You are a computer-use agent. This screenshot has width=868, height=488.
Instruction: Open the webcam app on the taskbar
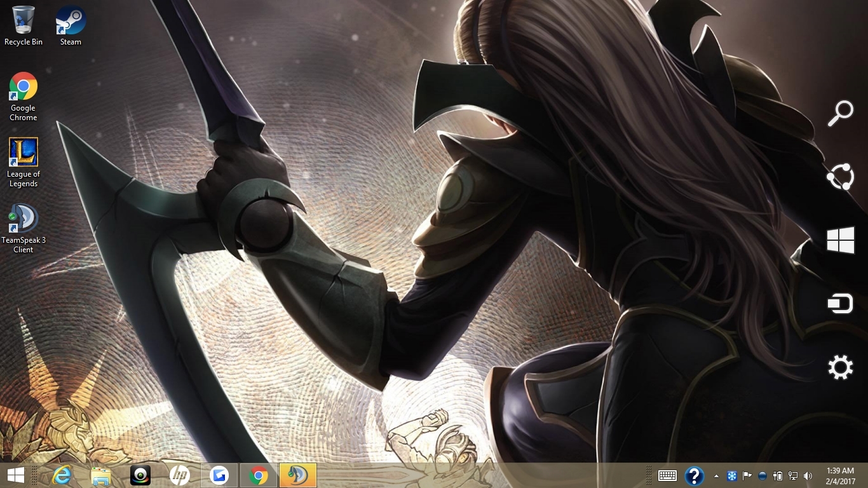pyautogui.click(x=140, y=475)
